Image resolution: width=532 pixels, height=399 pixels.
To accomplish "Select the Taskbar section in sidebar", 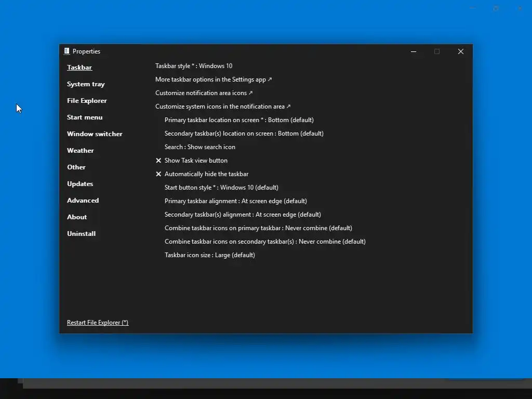I will (x=79, y=68).
